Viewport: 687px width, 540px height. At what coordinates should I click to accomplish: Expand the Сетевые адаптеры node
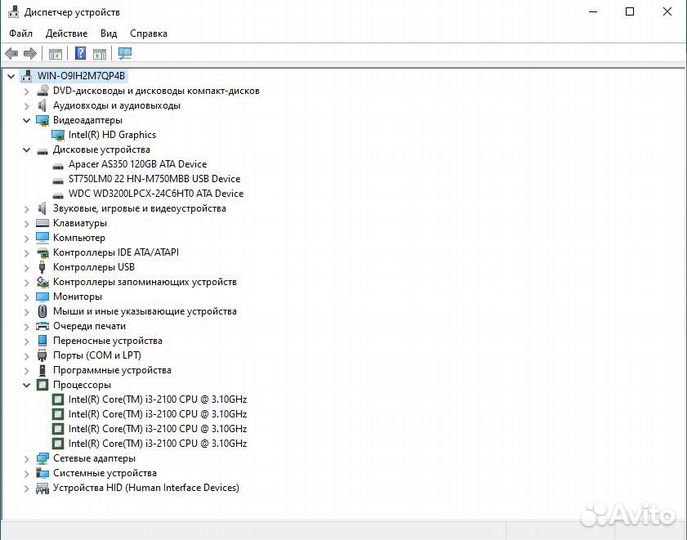click(x=27, y=459)
